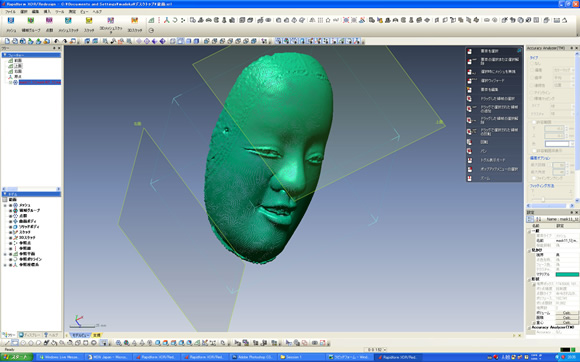Open the 編集 menu
The image size is (580, 362).
click(35, 12)
